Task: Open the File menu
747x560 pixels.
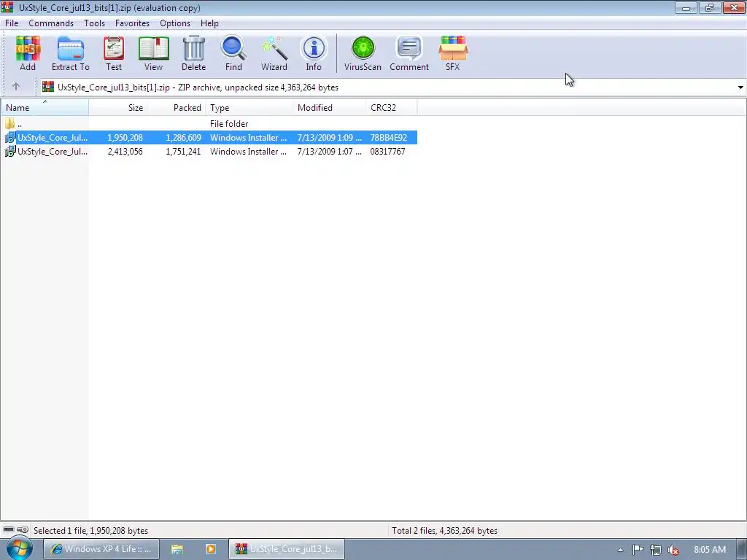Action: [12, 23]
